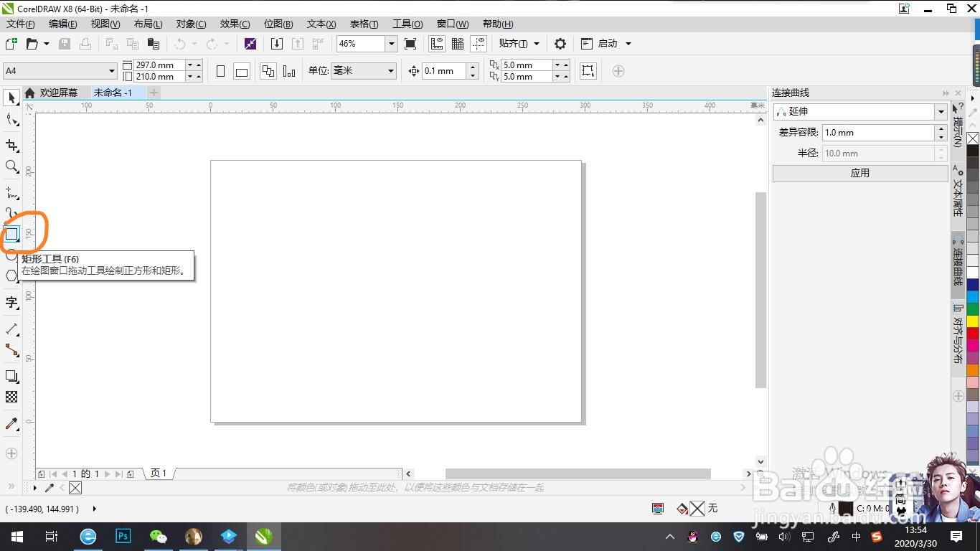Click the Import icon

coord(277,44)
